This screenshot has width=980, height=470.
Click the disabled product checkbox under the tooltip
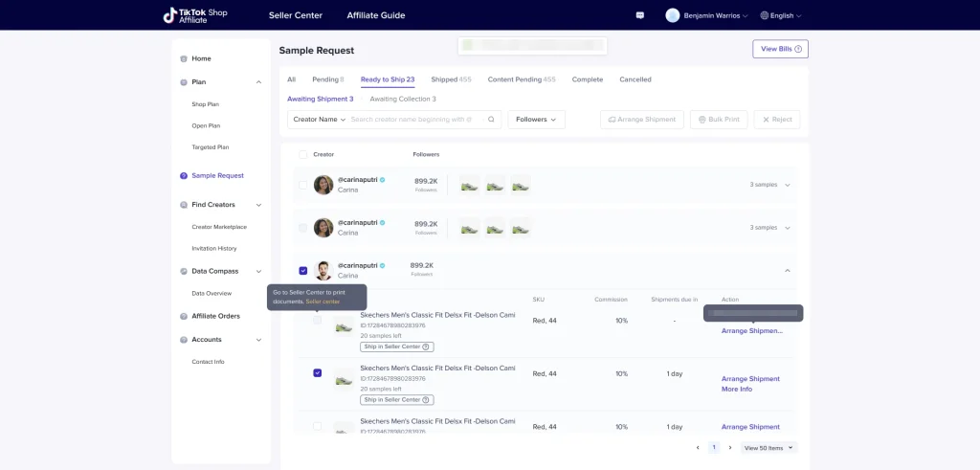click(x=318, y=320)
